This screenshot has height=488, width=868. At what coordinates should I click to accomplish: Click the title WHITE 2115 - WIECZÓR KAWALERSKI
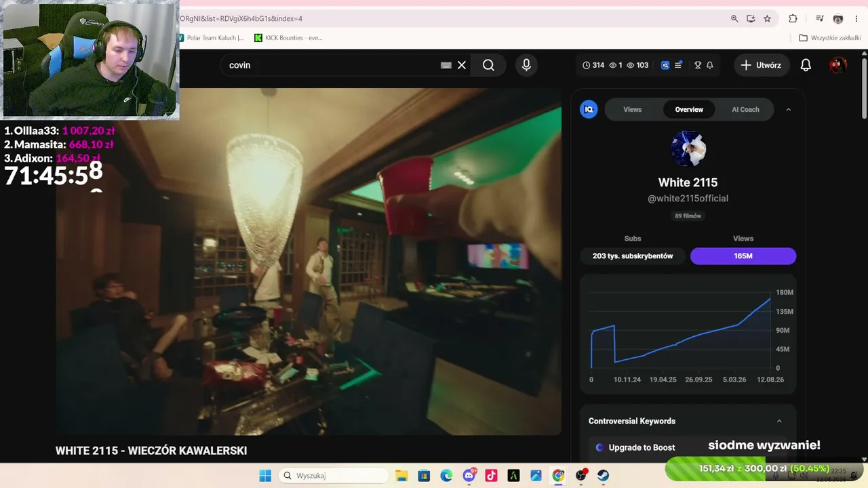pyautogui.click(x=151, y=451)
